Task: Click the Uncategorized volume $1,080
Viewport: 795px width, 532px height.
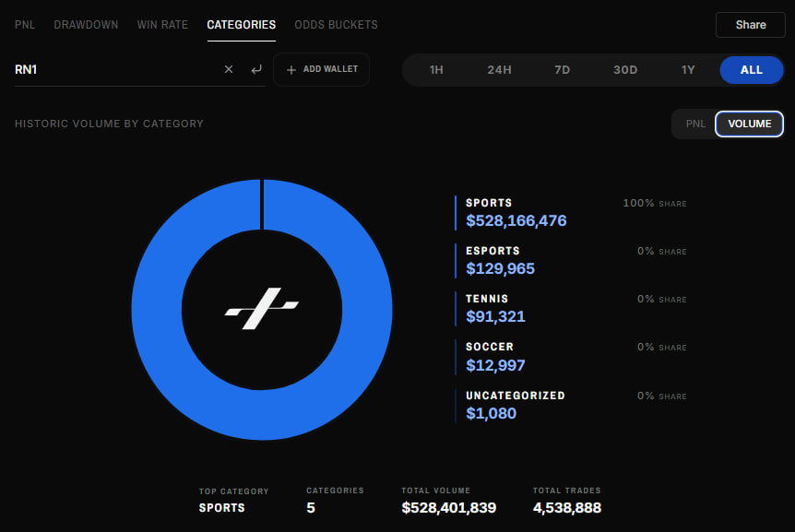Action: point(491,413)
